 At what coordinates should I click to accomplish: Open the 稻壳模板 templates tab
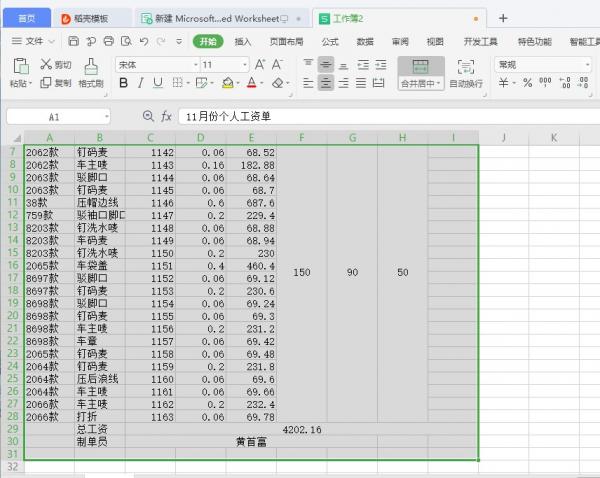tap(91, 18)
